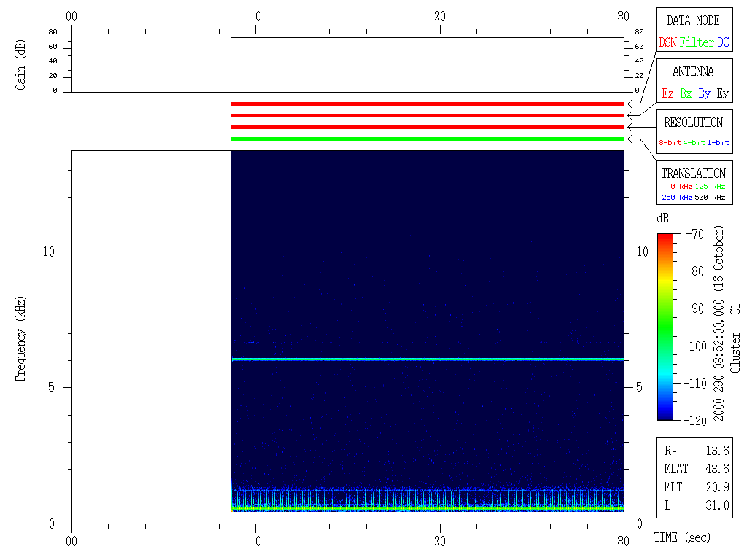Select the 8-bit resolution label
This screenshot has width=747, height=560.
point(670,143)
